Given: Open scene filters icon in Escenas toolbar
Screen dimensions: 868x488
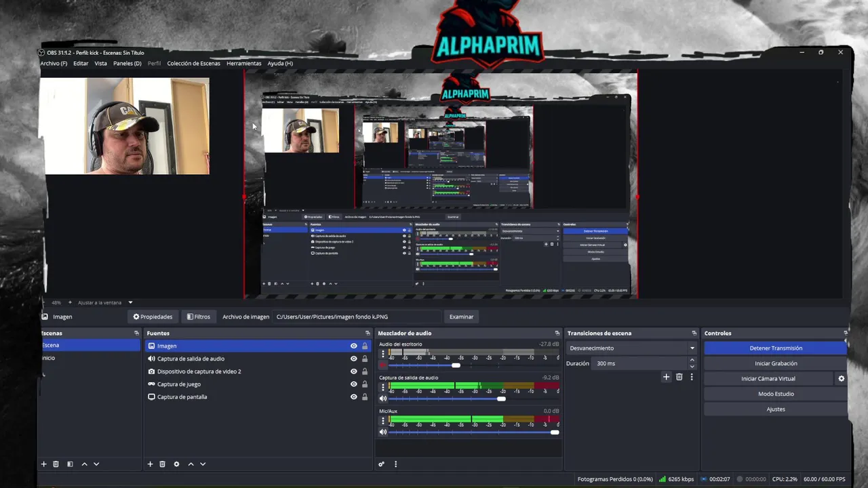Looking at the screenshot, I should pos(70,464).
